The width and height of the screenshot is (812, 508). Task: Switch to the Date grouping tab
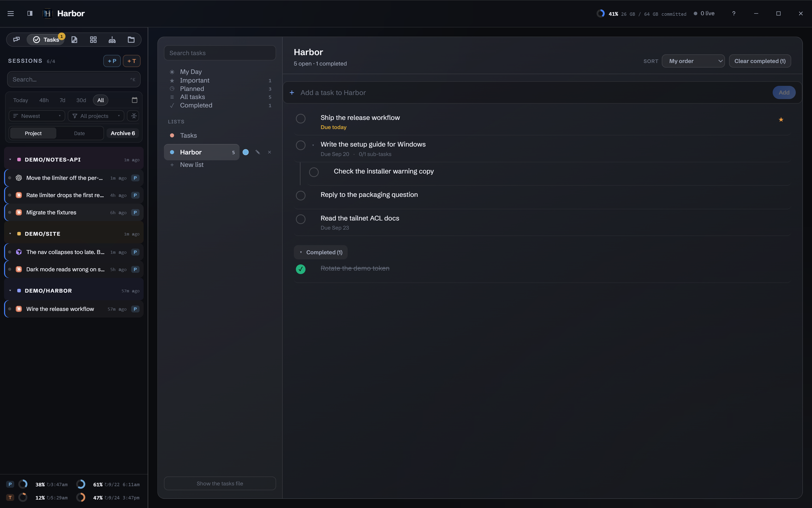click(x=79, y=133)
